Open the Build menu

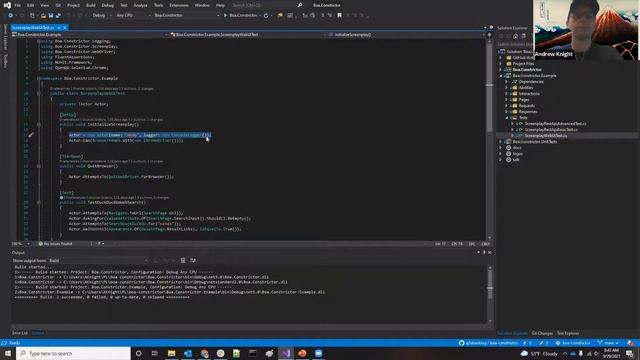91,5
